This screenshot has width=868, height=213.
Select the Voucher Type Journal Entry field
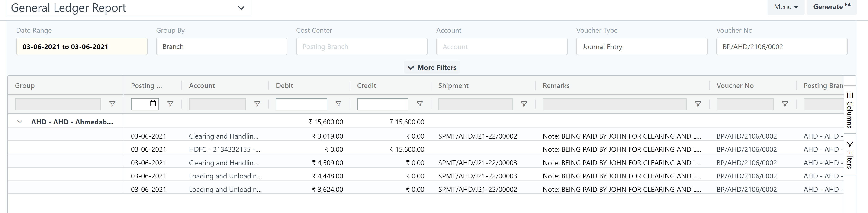[x=641, y=46]
